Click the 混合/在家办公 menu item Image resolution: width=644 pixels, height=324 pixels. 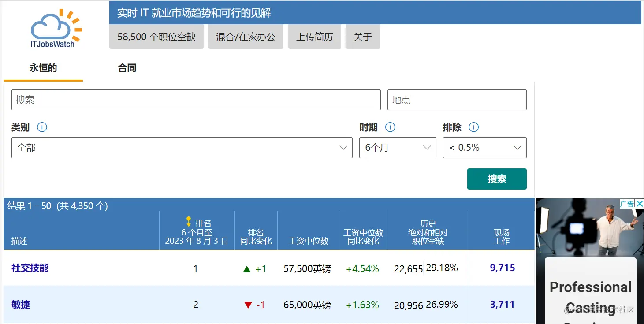pyautogui.click(x=246, y=37)
